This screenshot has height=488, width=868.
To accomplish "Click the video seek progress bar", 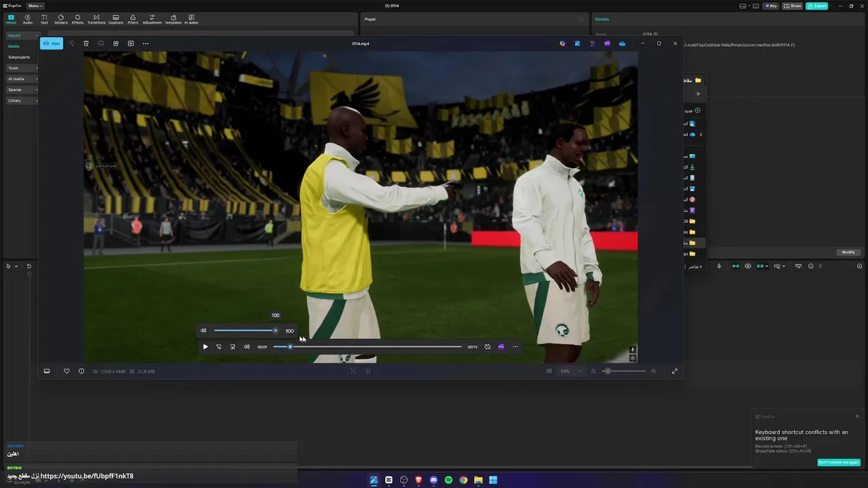I will 368,347.
